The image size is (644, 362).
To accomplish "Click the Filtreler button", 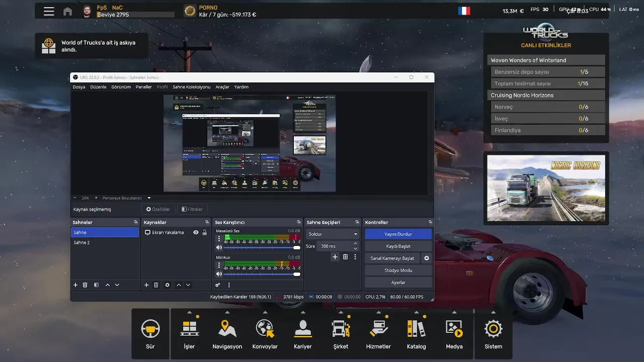I will (x=192, y=209).
